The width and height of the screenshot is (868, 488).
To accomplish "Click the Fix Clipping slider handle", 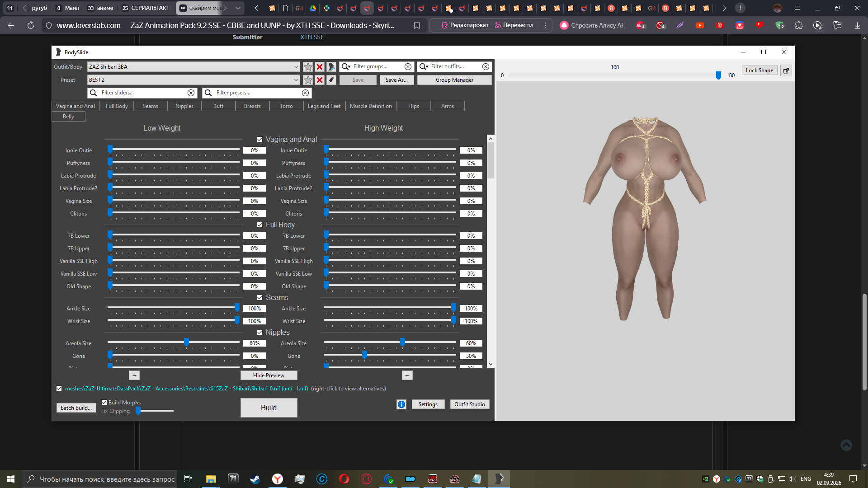I will tap(138, 410).
